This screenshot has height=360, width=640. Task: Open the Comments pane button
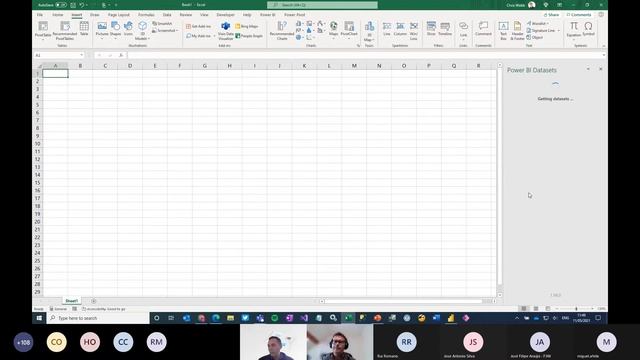click(579, 15)
